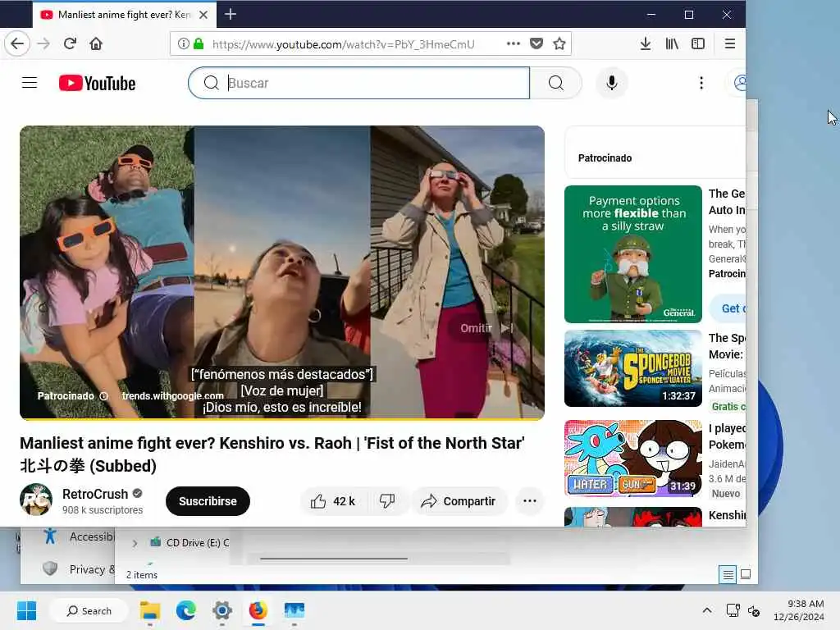840x630 pixels.
Task: Click the network tray icon
Action: (733, 610)
